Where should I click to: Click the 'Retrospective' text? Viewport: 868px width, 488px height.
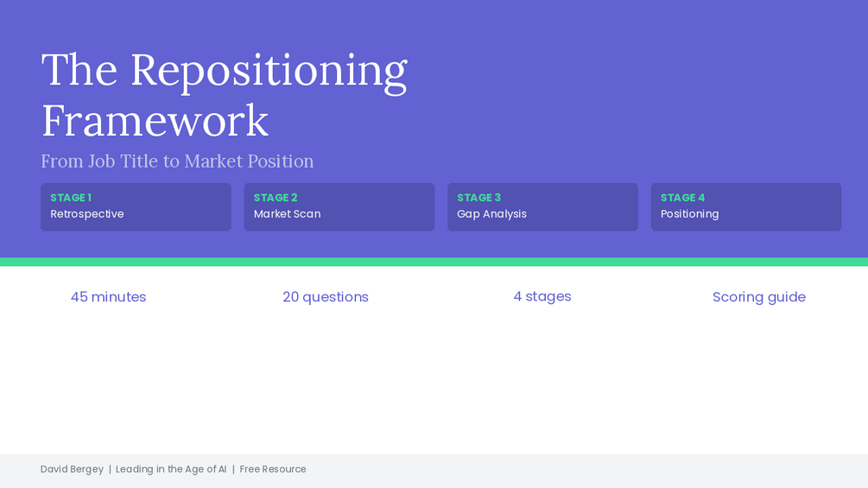(87, 214)
